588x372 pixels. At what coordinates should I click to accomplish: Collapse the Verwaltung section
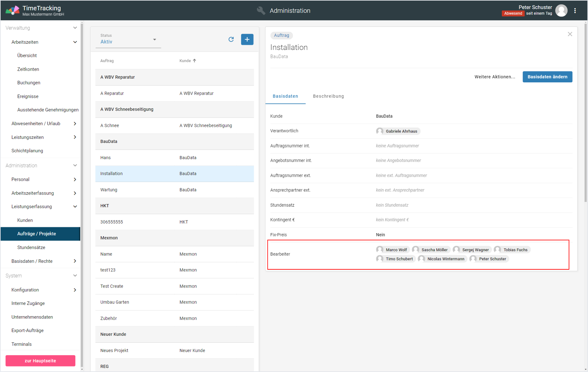75,28
